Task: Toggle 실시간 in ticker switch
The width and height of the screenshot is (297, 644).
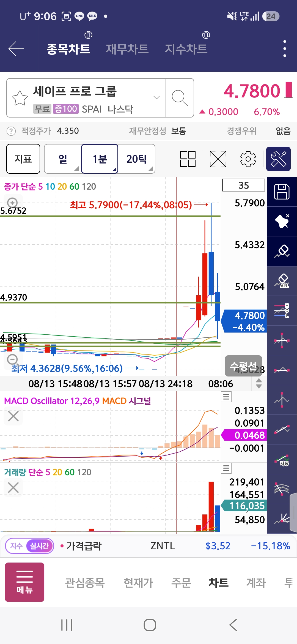Action: [x=39, y=546]
